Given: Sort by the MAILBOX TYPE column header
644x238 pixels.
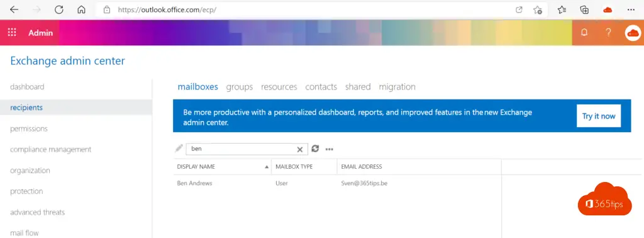Looking at the screenshot, I should tap(304, 167).
